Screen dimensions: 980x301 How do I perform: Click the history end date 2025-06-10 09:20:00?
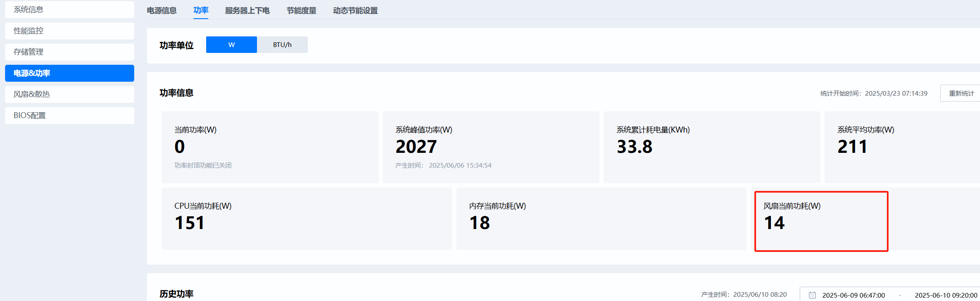(946, 295)
